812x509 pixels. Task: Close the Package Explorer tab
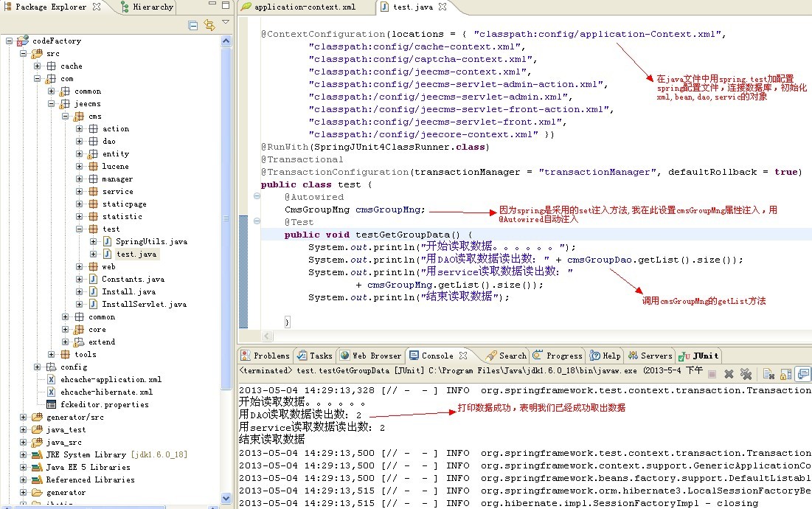[97, 7]
